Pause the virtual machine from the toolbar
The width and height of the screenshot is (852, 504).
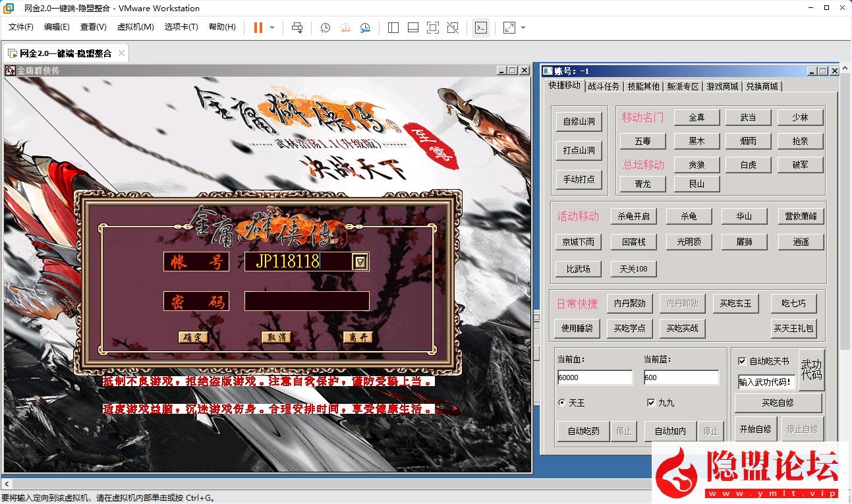(258, 28)
